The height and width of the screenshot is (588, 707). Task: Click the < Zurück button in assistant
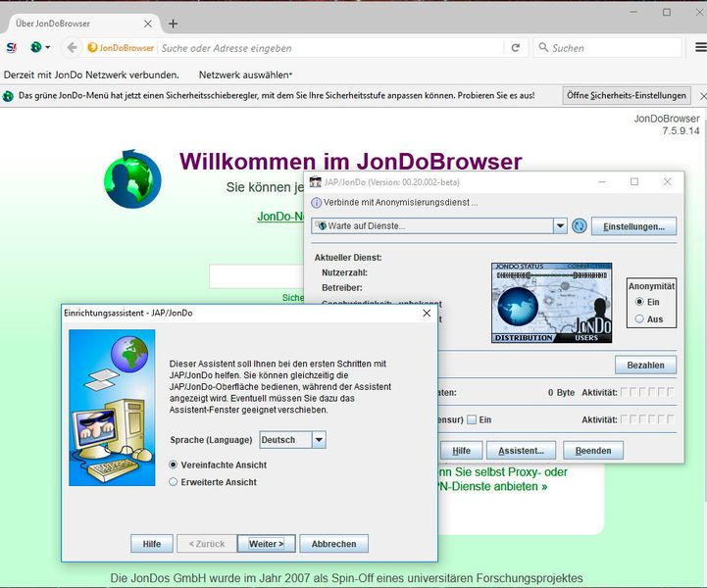tap(207, 544)
